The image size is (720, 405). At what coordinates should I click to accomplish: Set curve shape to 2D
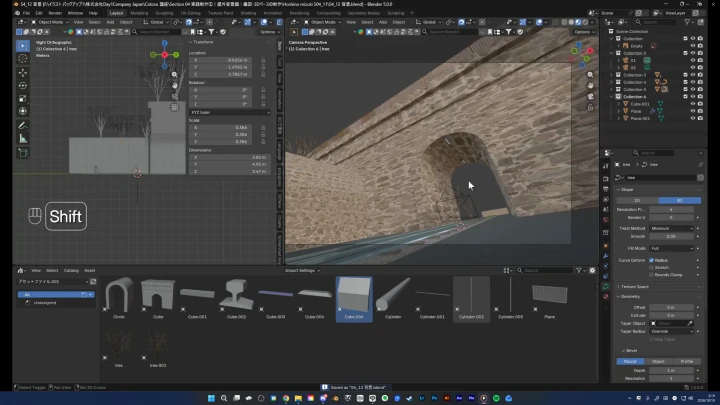[637, 201]
